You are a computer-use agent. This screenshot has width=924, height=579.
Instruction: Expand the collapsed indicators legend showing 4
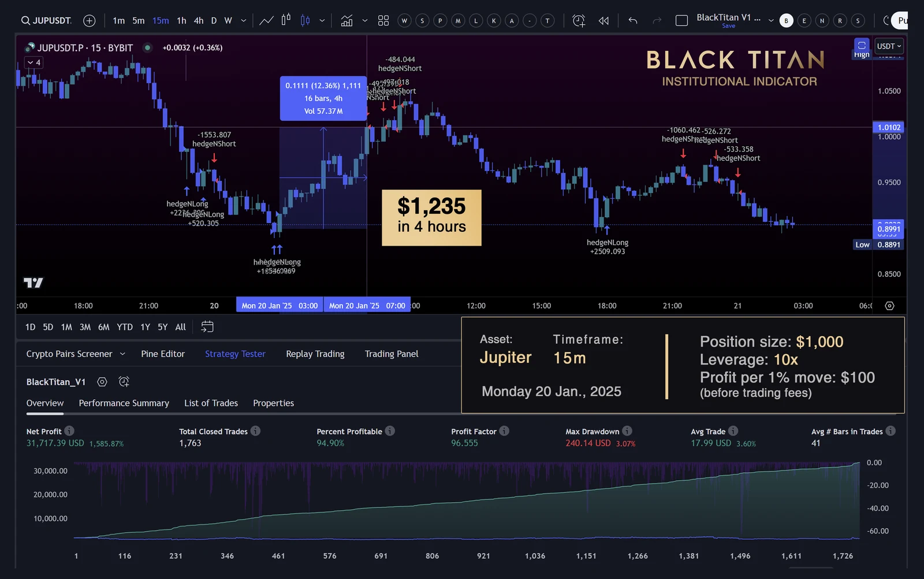34,62
